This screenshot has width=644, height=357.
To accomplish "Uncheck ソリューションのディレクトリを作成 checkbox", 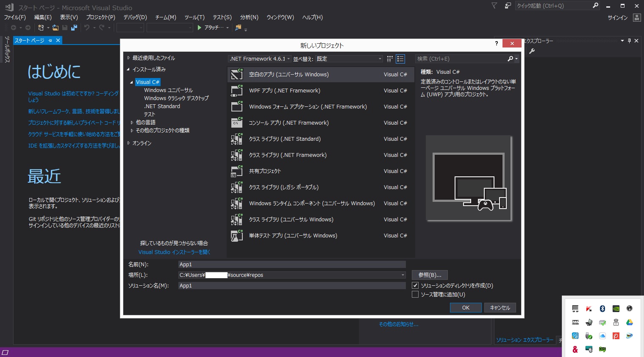I will (x=415, y=285).
